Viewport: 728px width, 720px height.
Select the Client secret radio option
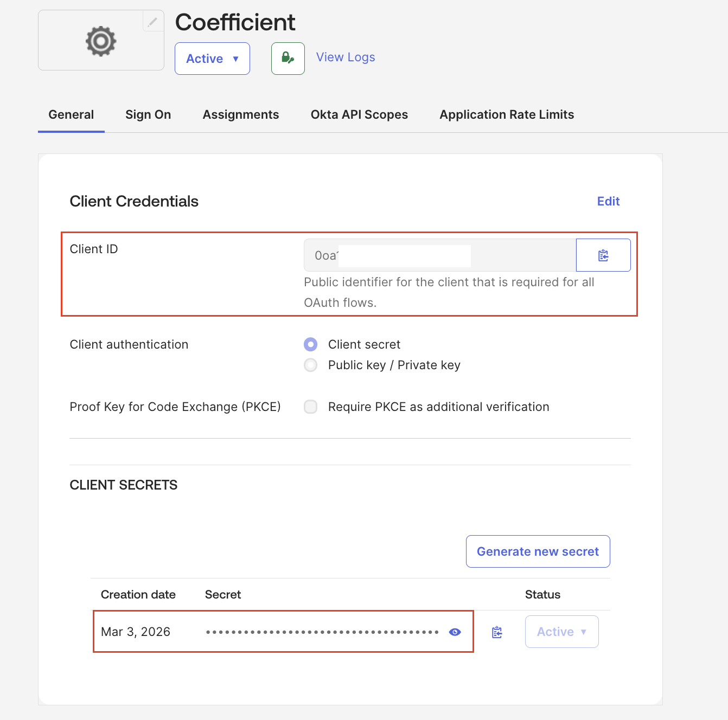click(311, 345)
